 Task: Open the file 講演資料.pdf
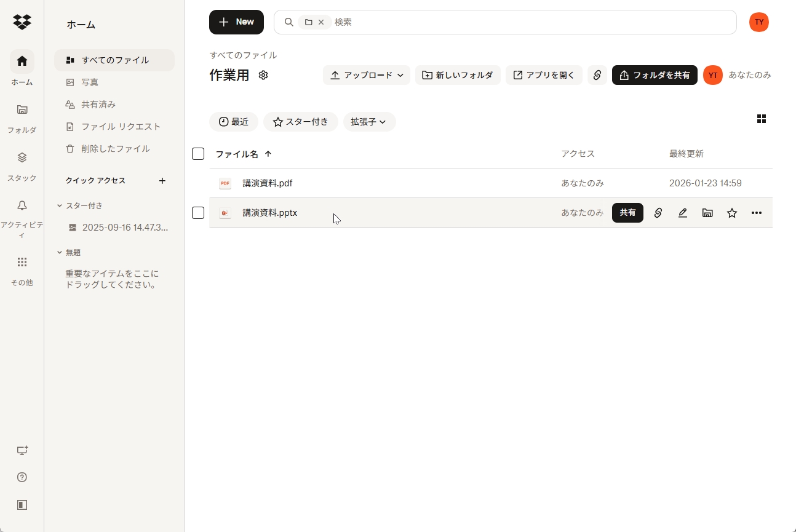[268, 183]
